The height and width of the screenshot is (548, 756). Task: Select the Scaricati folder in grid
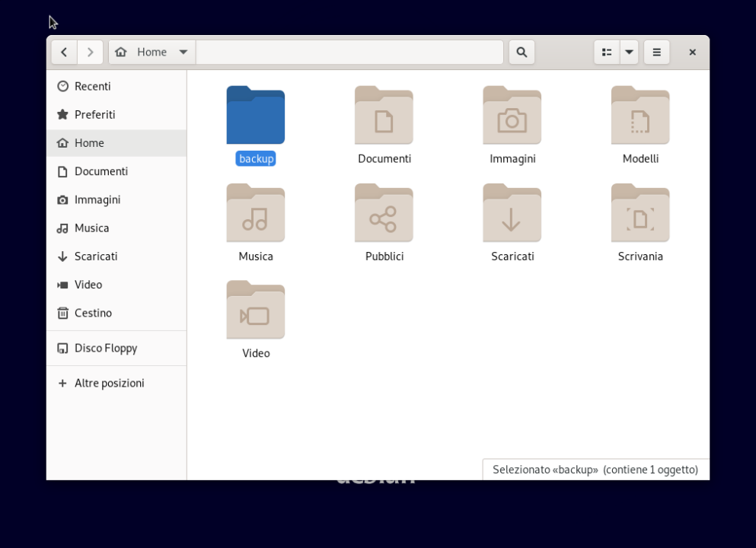pos(512,213)
